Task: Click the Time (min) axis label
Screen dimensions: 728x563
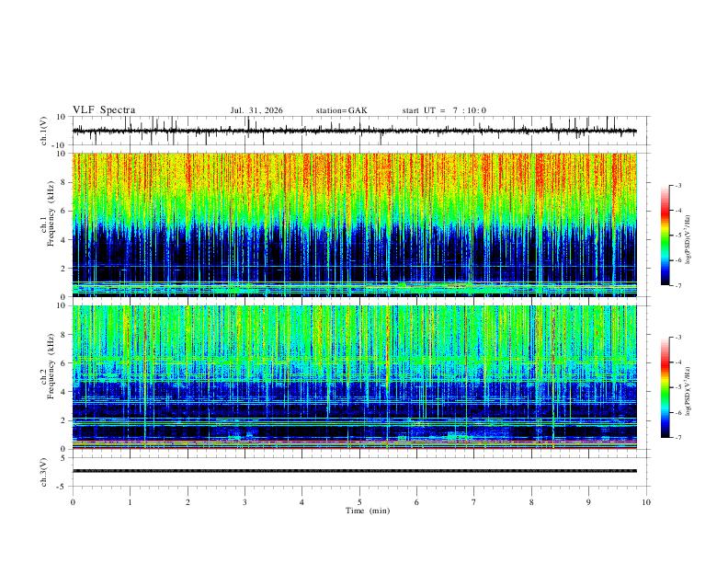Action: point(368,511)
